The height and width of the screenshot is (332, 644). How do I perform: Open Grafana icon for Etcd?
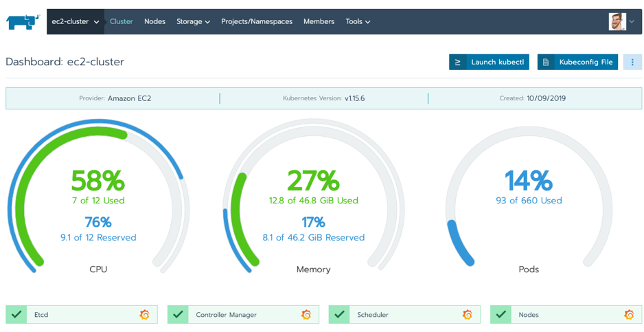pyautogui.click(x=144, y=315)
